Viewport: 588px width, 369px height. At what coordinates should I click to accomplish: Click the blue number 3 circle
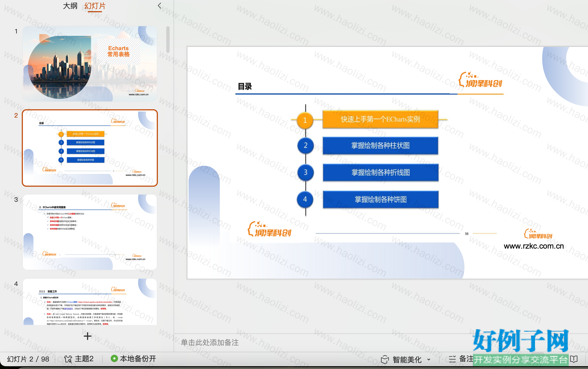(x=306, y=172)
